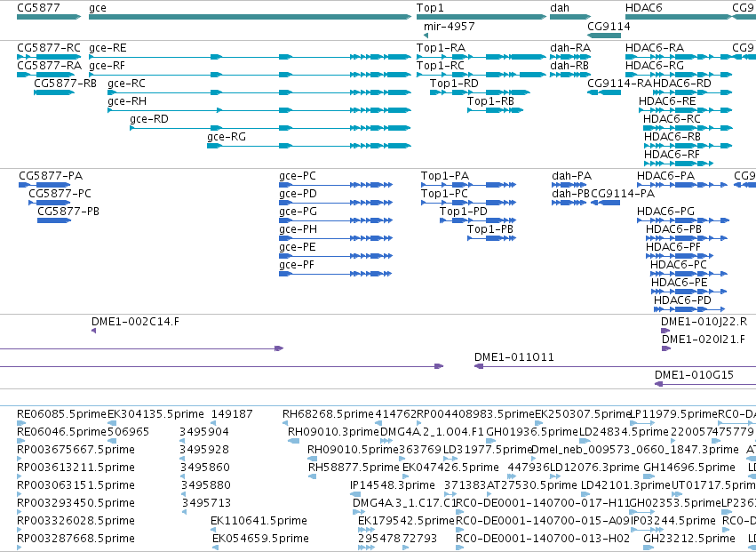Select gce-PH protein label

[298, 229]
